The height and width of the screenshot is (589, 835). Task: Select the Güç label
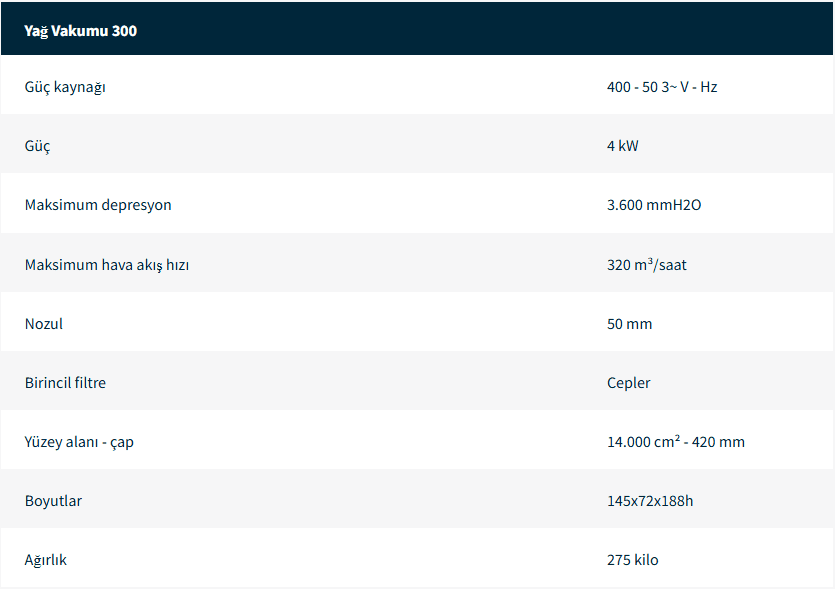tap(37, 146)
